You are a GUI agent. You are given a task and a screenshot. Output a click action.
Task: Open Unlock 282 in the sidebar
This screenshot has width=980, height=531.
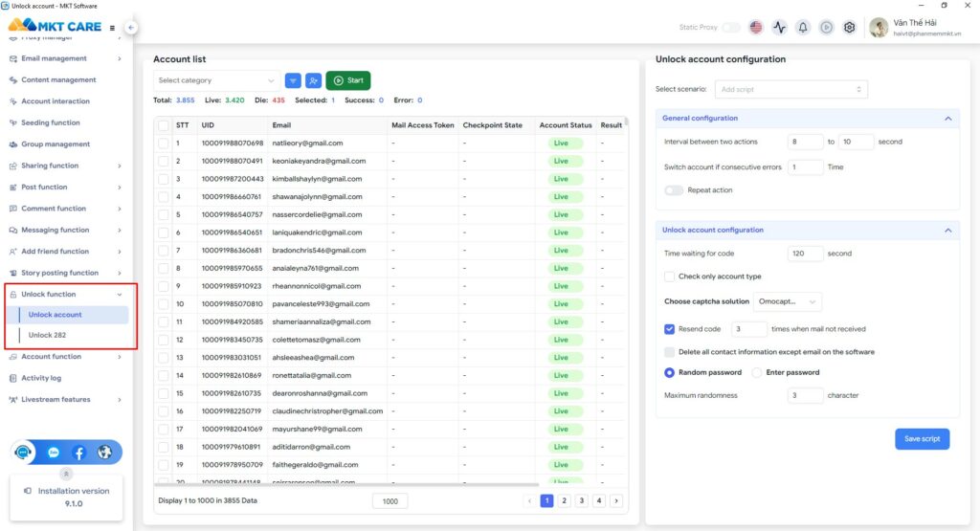click(x=47, y=335)
